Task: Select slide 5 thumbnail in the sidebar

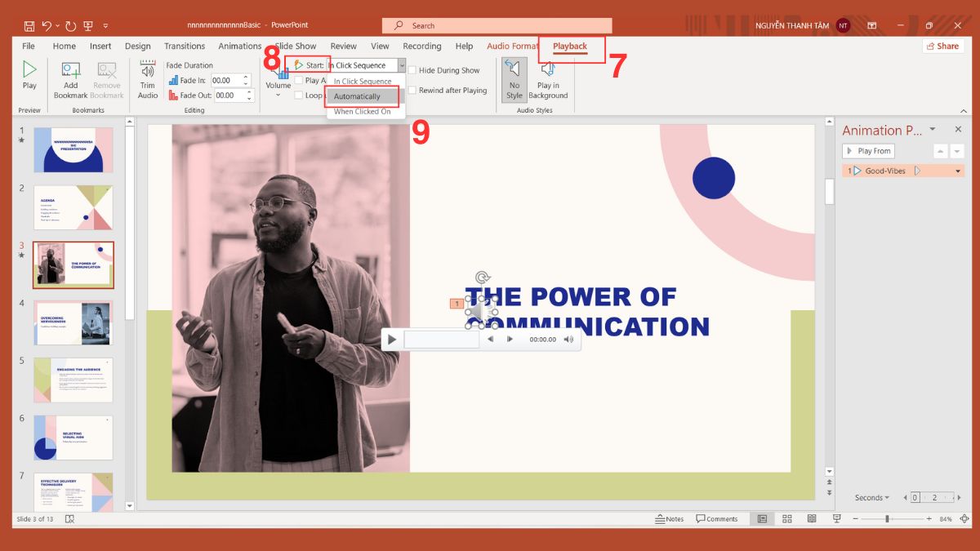Action: [x=73, y=380]
